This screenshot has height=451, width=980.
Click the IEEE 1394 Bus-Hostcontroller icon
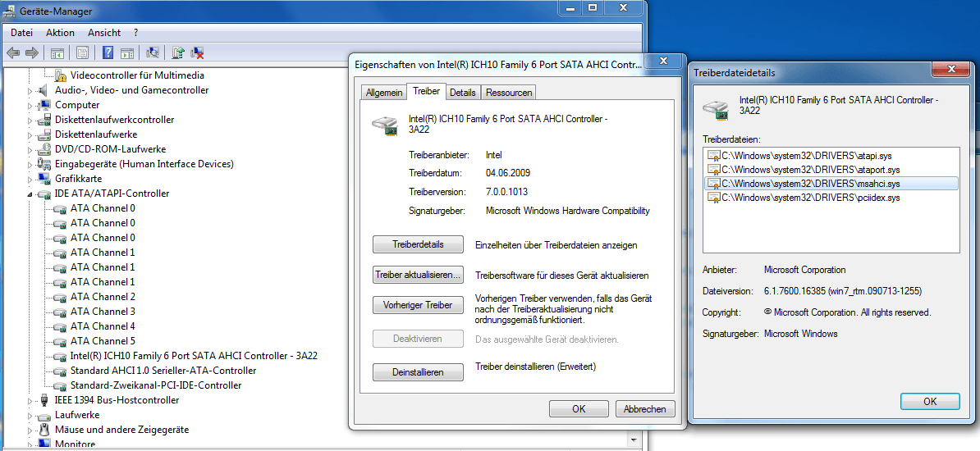(44, 400)
